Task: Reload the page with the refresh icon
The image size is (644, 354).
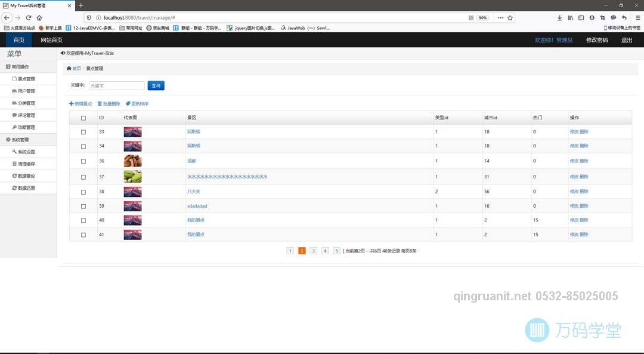Action: [28, 18]
